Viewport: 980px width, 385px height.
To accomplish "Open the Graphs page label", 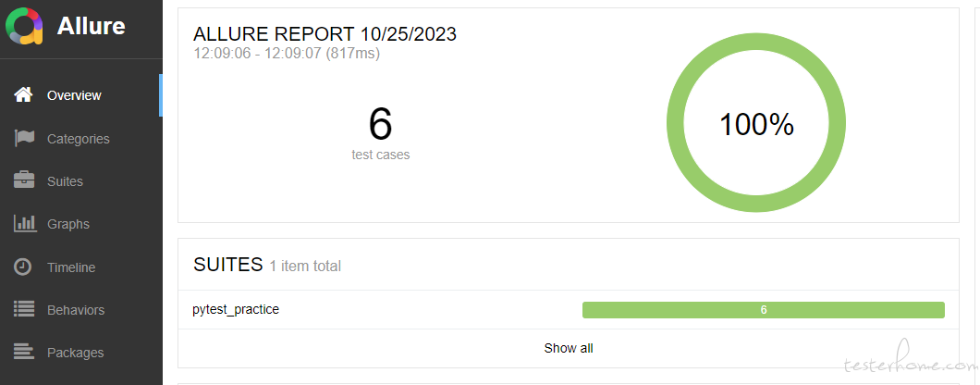I will coord(68,224).
